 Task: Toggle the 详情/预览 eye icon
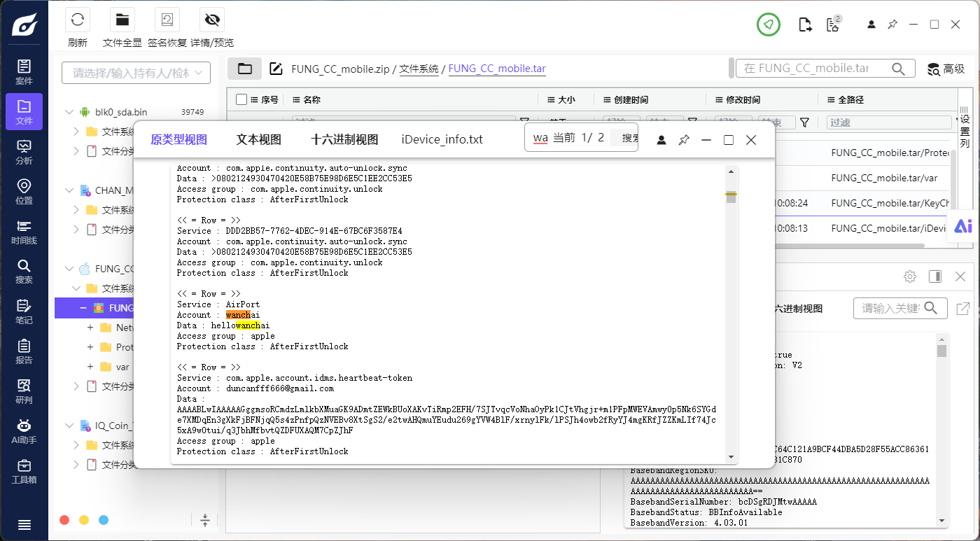[212, 20]
